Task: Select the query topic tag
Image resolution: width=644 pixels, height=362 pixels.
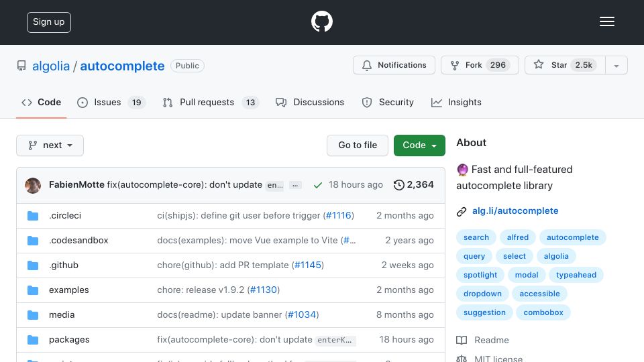Action: 474,256
